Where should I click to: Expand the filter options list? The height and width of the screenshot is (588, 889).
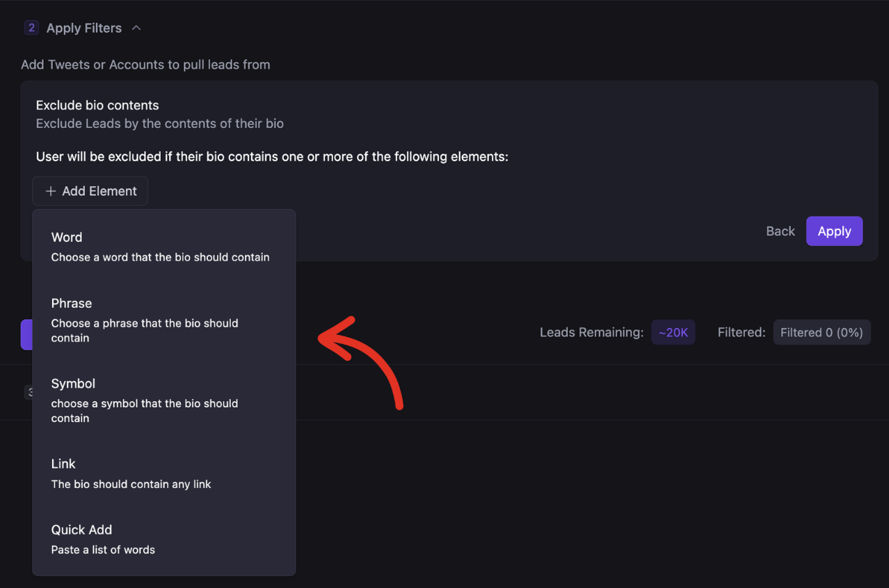click(x=90, y=190)
